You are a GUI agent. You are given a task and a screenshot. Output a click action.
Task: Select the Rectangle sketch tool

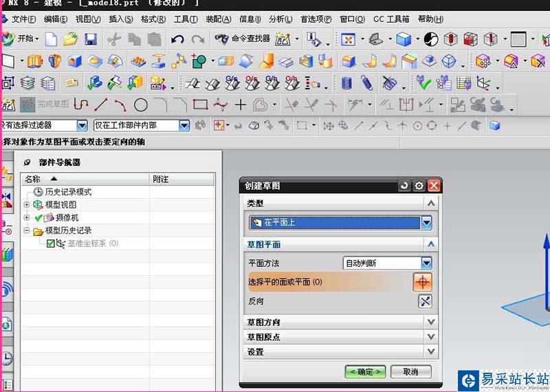[x=200, y=105]
